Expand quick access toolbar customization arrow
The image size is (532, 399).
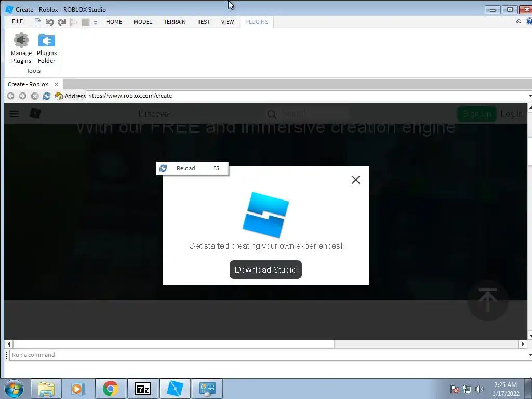point(96,23)
